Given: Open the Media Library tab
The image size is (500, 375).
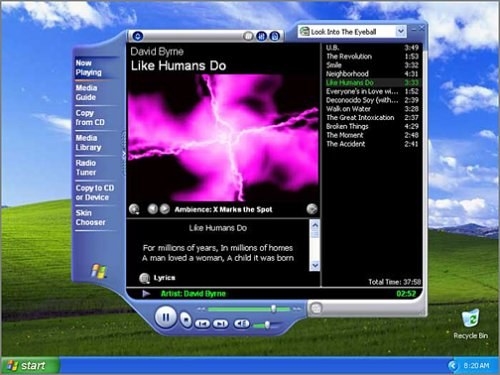Looking at the screenshot, I should coord(88,143).
